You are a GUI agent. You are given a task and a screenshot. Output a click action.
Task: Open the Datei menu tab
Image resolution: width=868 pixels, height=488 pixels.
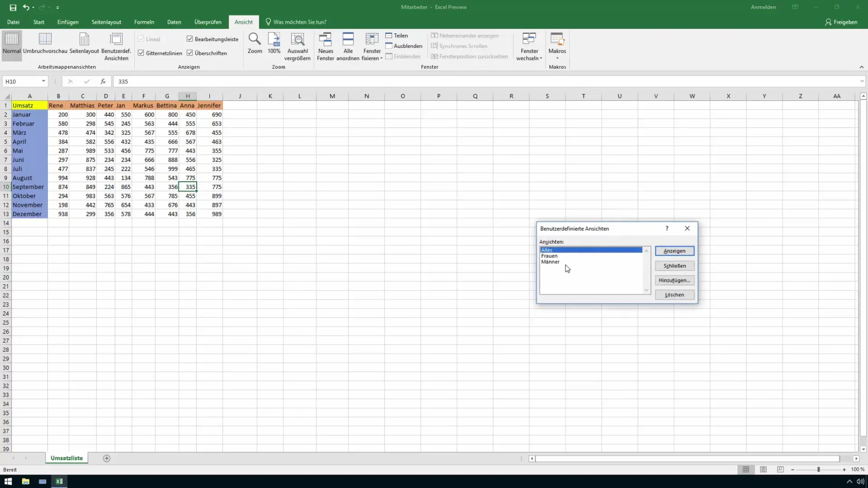[x=13, y=22]
